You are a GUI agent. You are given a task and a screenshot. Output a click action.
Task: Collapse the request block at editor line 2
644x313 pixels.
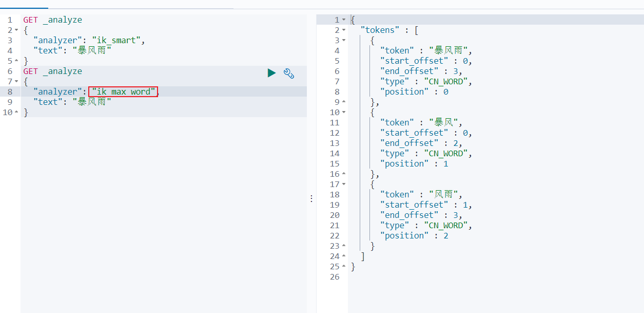pyautogui.click(x=16, y=30)
